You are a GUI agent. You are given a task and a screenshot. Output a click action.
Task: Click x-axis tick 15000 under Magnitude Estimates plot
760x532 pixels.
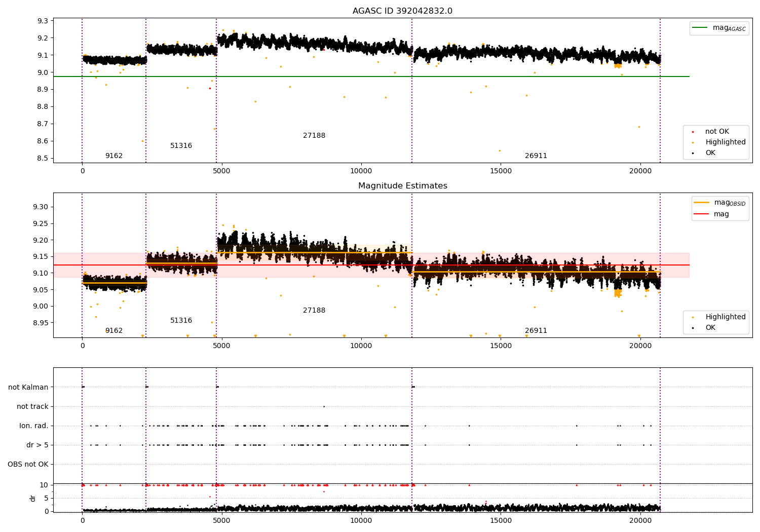[x=501, y=346]
